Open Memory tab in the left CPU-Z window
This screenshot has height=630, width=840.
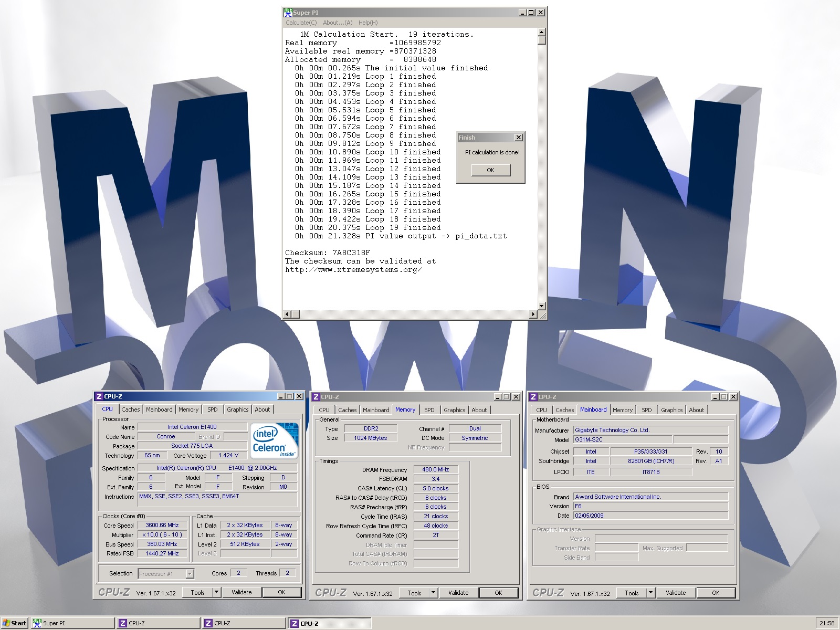[188, 409]
